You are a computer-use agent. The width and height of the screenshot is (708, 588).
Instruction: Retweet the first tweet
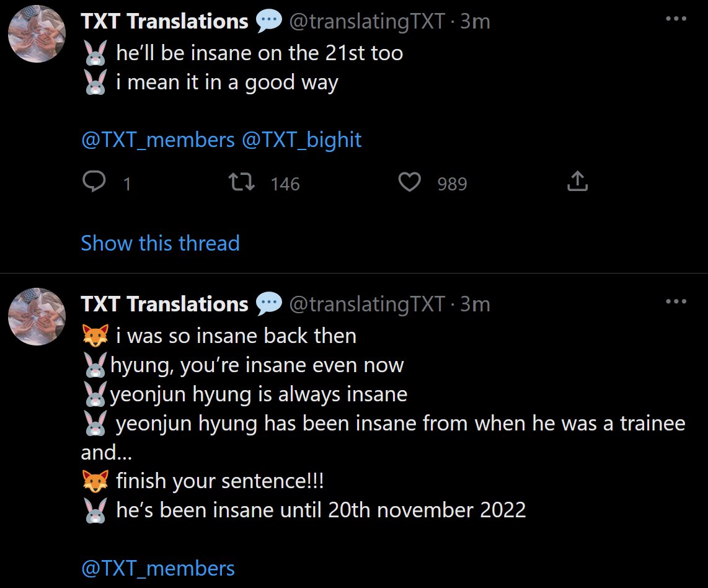(x=242, y=182)
